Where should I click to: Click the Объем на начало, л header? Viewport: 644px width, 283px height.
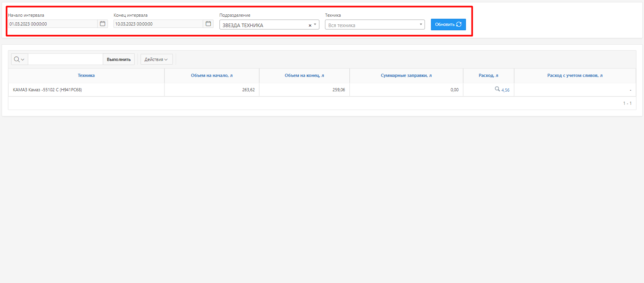click(x=211, y=75)
